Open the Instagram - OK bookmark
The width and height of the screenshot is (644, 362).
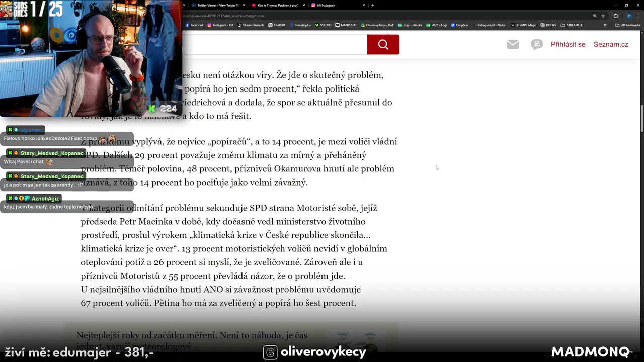coord(220,25)
